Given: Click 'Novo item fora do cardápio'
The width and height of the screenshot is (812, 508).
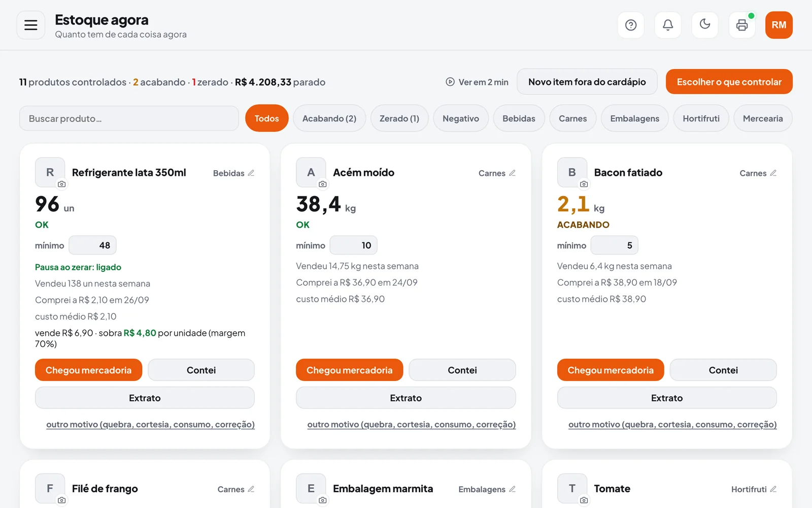Looking at the screenshot, I should [x=587, y=82].
